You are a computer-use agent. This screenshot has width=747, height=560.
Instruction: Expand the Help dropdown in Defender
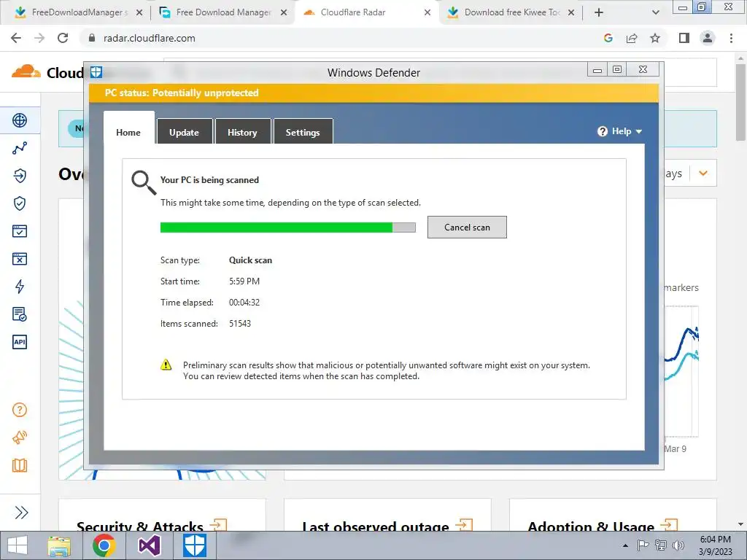click(x=620, y=131)
